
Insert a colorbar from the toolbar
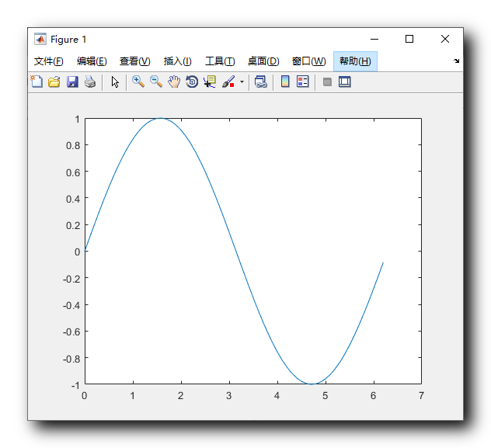285,82
